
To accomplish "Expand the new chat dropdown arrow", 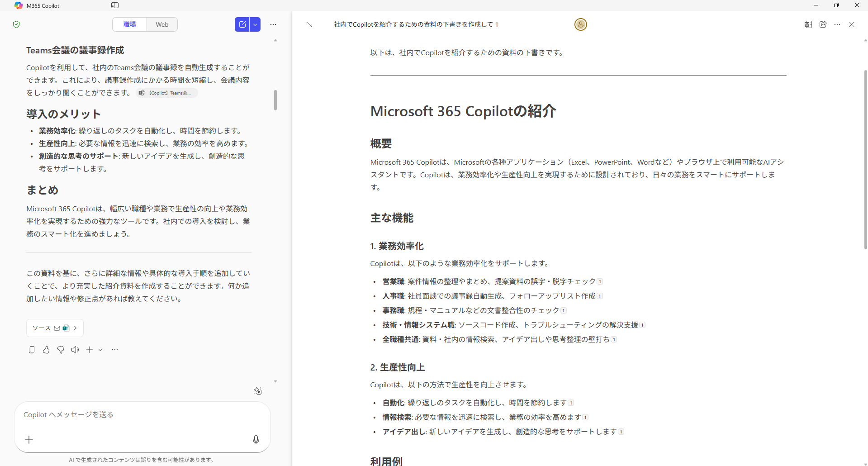I will coord(256,24).
